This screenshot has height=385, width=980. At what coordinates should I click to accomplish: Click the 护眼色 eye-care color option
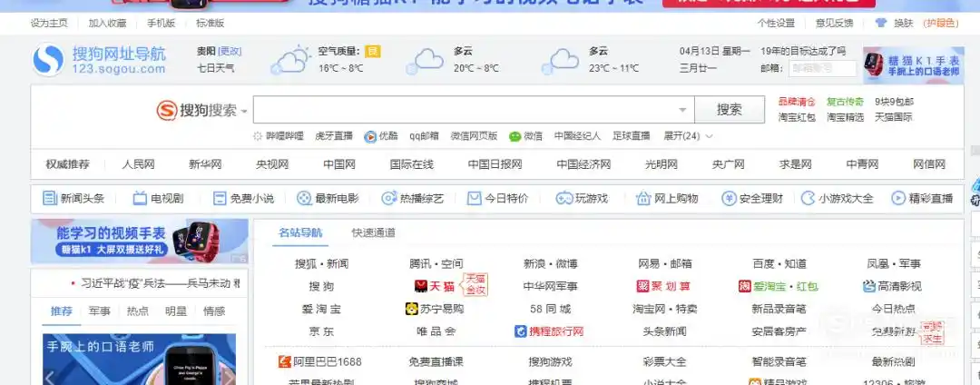click(941, 23)
